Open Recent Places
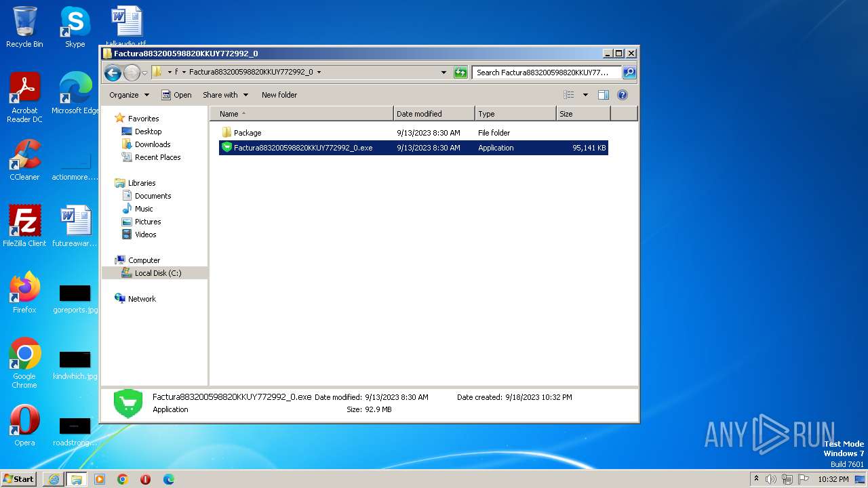The image size is (868, 488). click(157, 157)
